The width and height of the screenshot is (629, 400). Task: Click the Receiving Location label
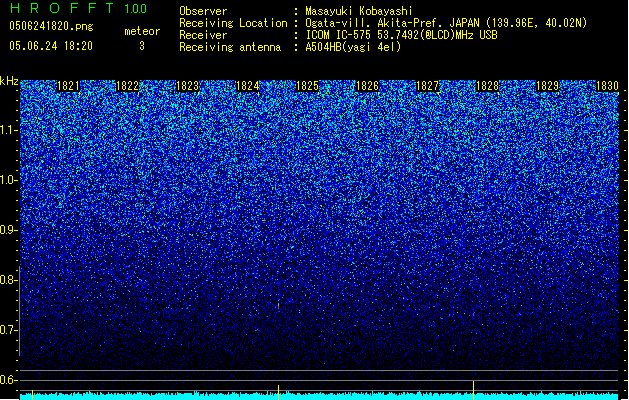tap(233, 23)
